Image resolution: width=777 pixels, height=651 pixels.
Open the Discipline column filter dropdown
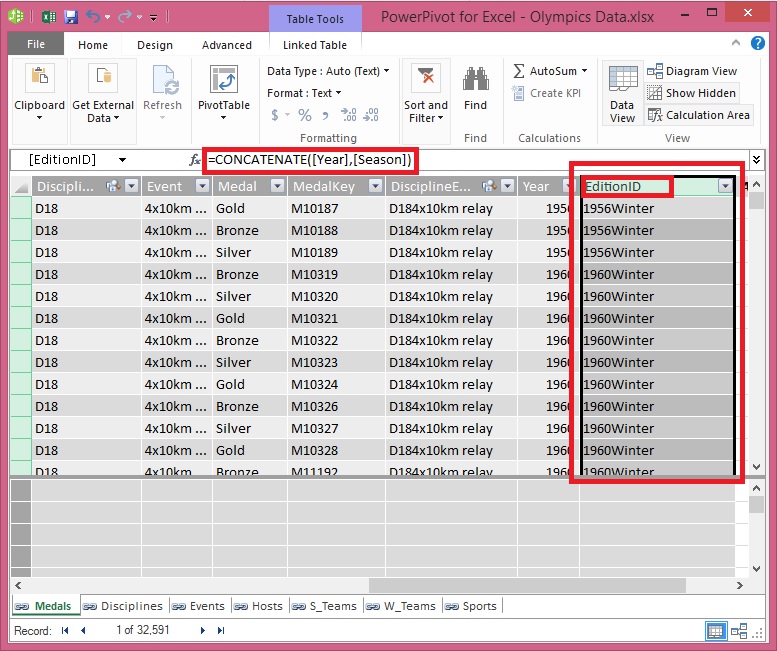click(131, 186)
